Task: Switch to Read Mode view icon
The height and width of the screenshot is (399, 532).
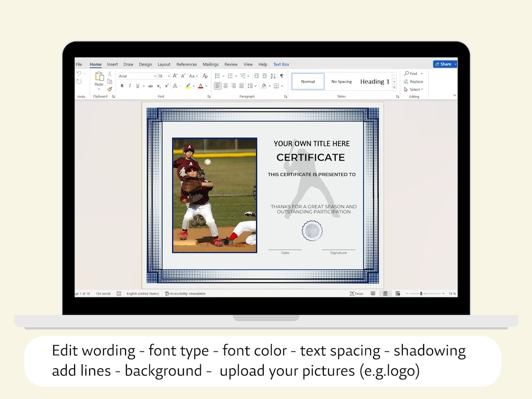Action: (x=372, y=293)
